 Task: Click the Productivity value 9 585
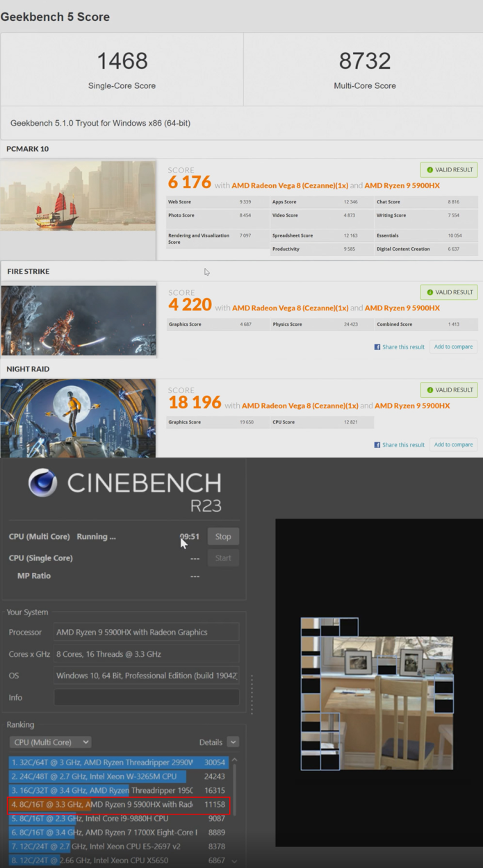pos(350,249)
